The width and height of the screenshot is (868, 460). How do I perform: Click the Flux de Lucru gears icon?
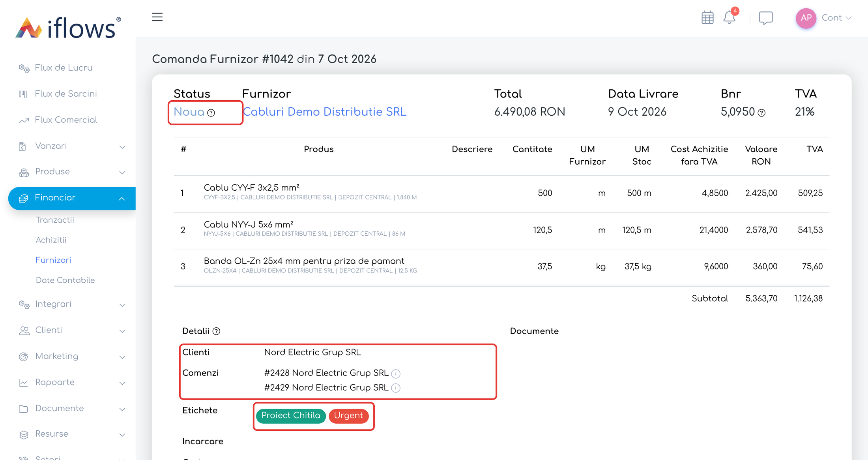(x=24, y=68)
